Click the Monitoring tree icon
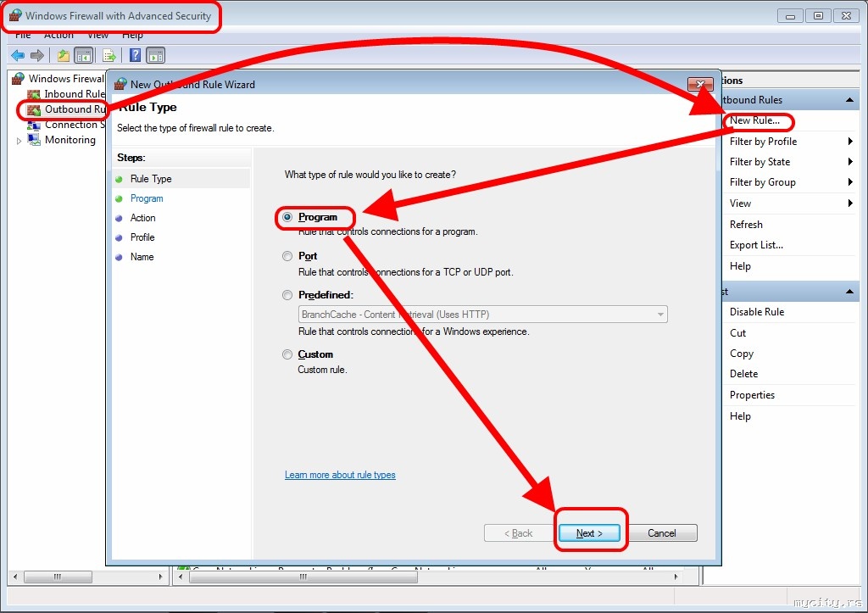Image resolution: width=868 pixels, height=613 pixels. [x=34, y=140]
